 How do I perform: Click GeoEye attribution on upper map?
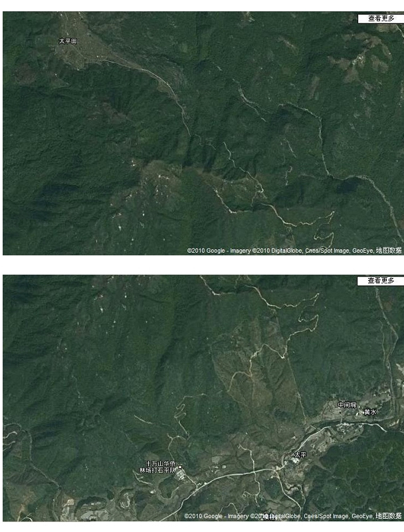(363, 251)
